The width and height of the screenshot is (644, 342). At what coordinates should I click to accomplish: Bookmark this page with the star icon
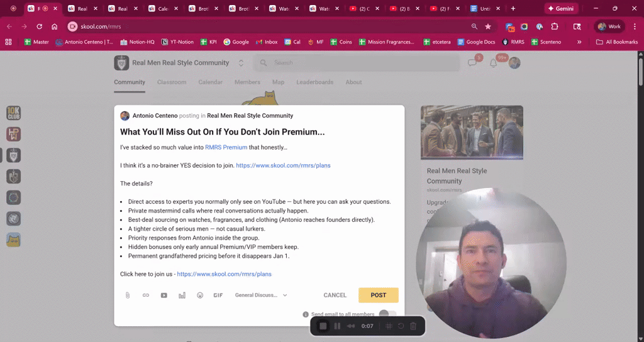(x=488, y=26)
